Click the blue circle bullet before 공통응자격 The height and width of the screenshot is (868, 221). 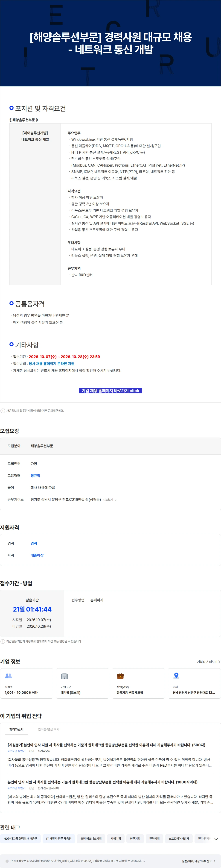coord(12,303)
